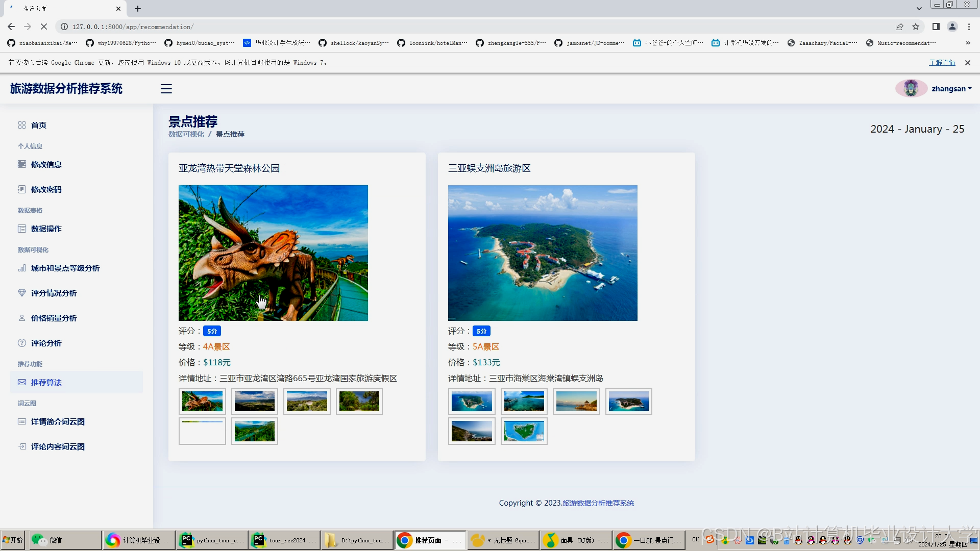This screenshot has height=551, width=980.
Task: Expand the bookmarks overflow chevron
Action: [x=968, y=43]
